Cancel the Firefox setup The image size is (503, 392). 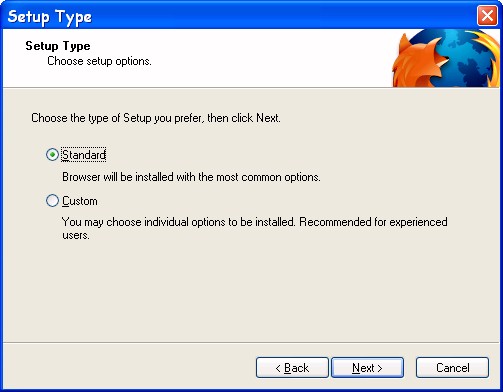pos(452,368)
